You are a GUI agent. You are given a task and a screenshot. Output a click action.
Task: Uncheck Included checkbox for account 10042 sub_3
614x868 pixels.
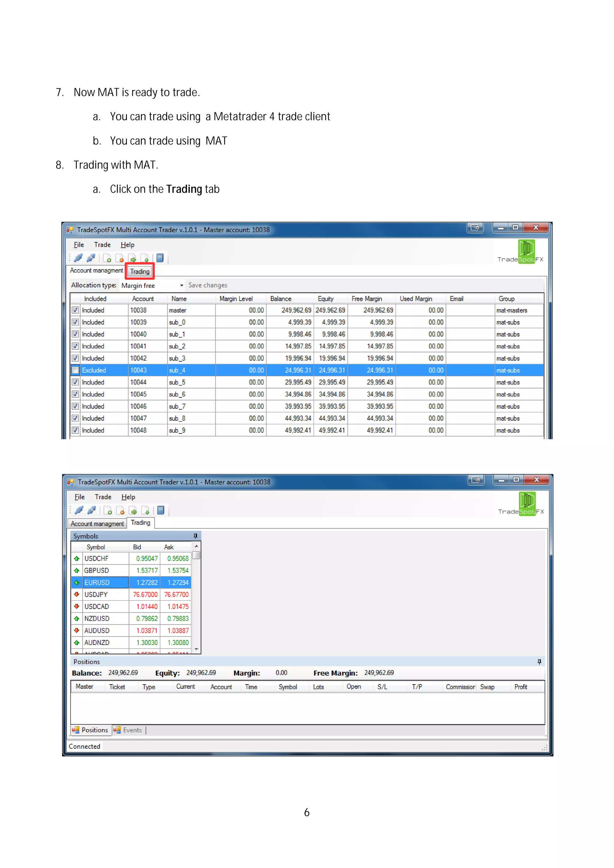(76, 358)
